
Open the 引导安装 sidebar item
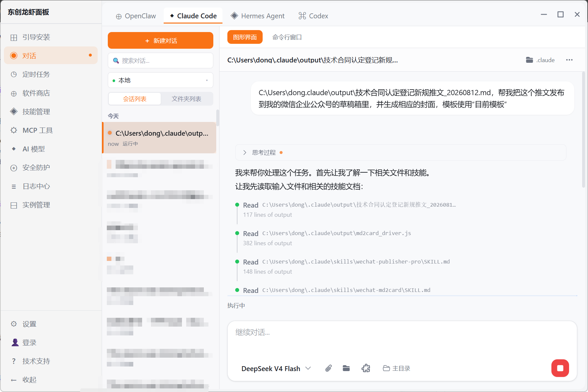(51, 37)
